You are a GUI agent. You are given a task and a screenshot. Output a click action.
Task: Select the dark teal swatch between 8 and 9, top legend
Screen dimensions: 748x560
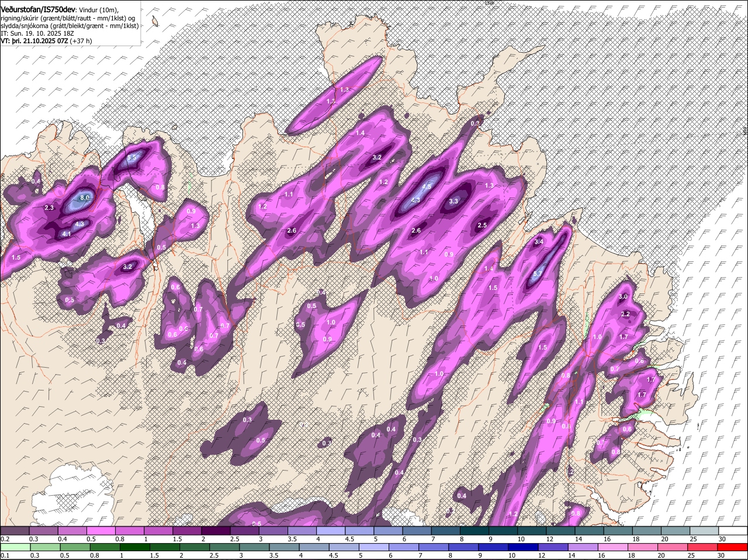point(475,531)
